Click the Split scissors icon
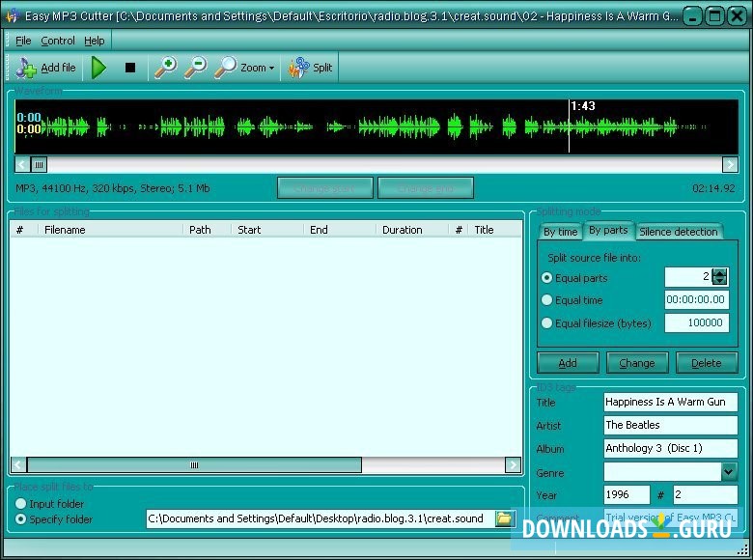 pos(299,68)
